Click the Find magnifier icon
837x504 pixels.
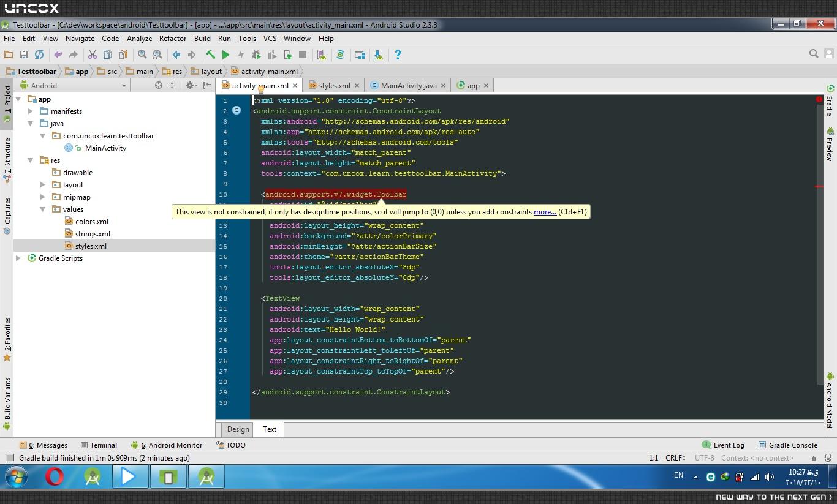point(142,55)
